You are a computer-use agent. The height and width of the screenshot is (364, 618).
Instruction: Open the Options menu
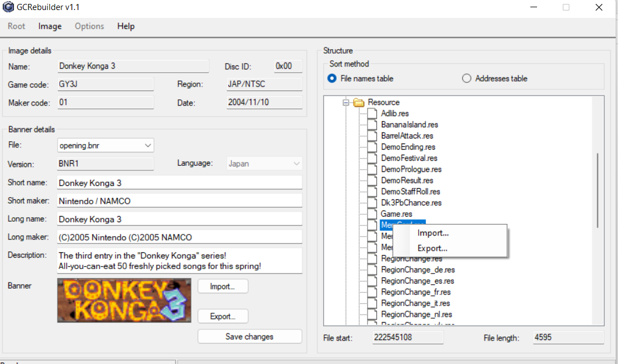[89, 26]
